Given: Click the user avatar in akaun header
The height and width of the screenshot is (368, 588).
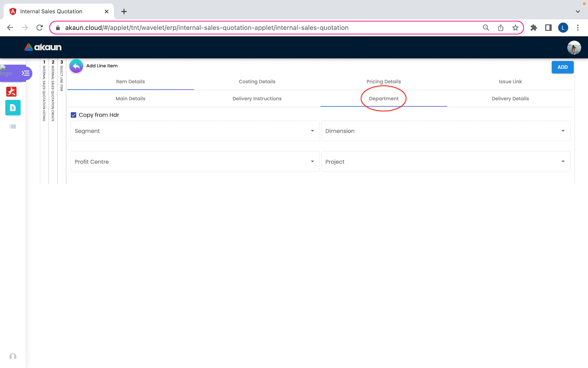Looking at the screenshot, I should (x=574, y=47).
